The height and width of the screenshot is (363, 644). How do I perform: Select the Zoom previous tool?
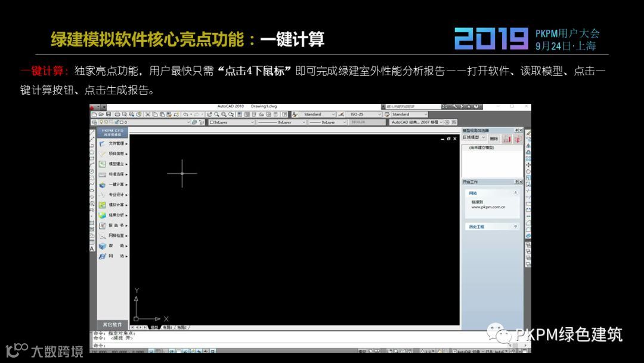point(231,114)
